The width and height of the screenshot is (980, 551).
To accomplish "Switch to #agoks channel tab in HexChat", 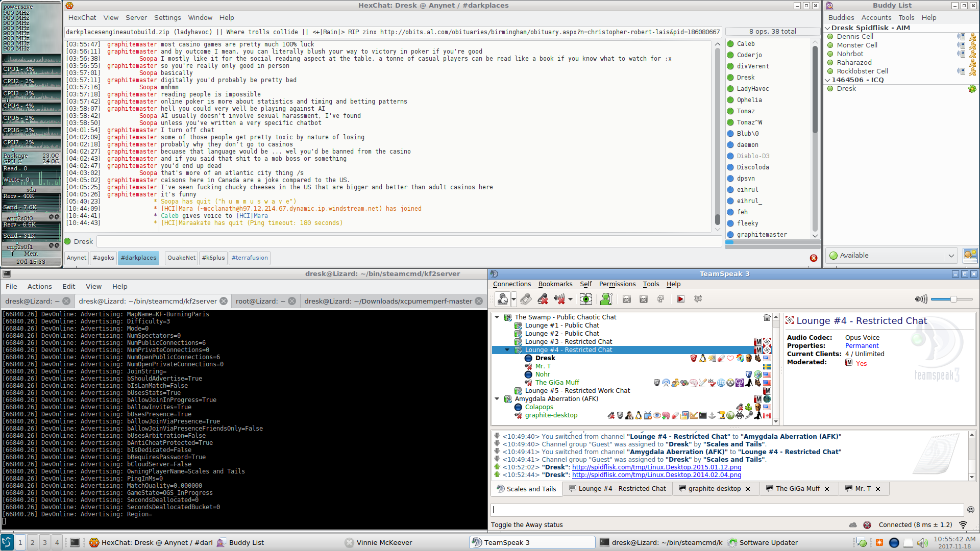I will click(x=103, y=258).
